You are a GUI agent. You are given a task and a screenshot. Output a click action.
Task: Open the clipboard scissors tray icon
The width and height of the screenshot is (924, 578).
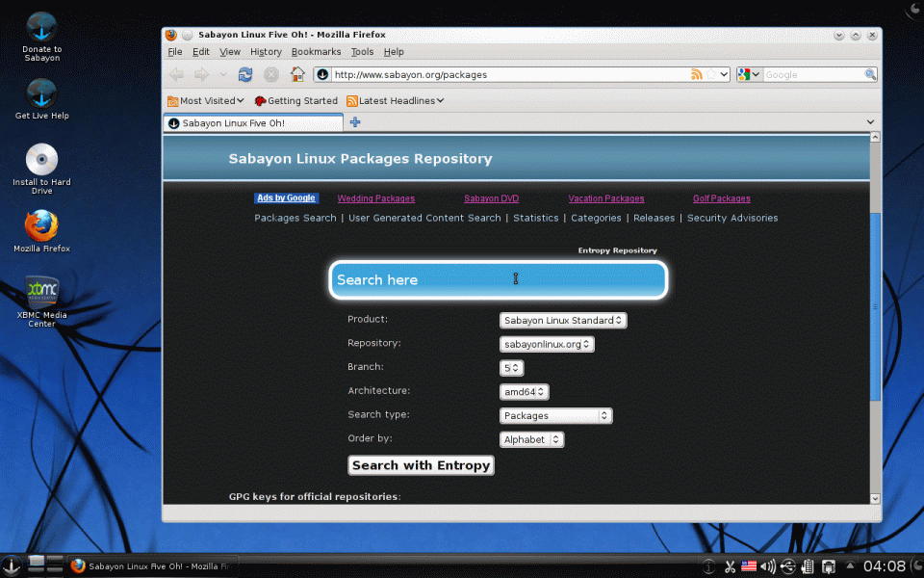pyautogui.click(x=731, y=566)
